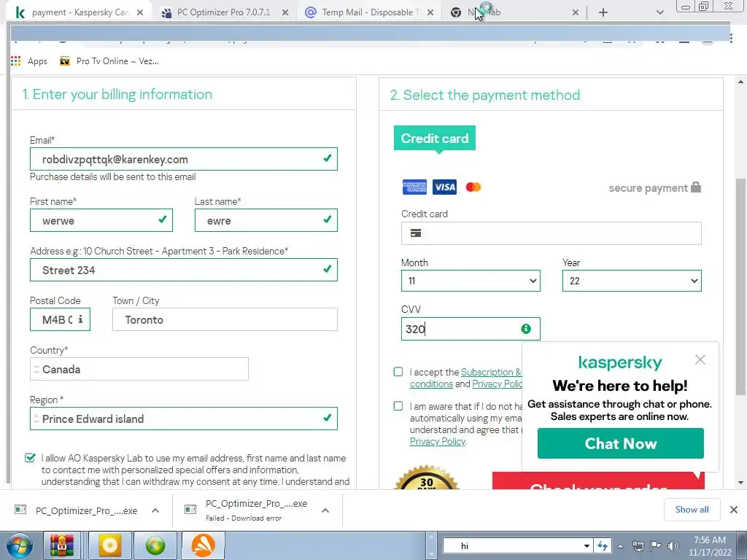Open a new browser tab
747x560 pixels.
[603, 13]
